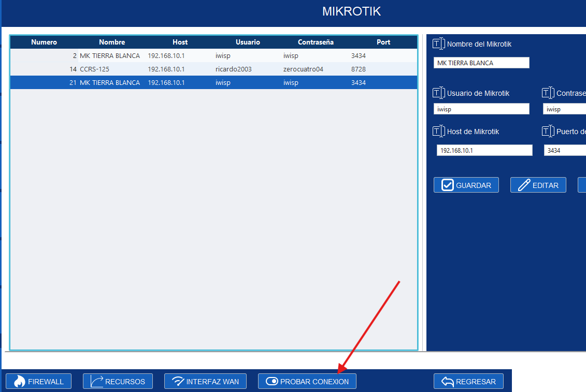Viewport: 586px width, 392px height.
Task: Open RECURSOS view
Action: (x=118, y=381)
